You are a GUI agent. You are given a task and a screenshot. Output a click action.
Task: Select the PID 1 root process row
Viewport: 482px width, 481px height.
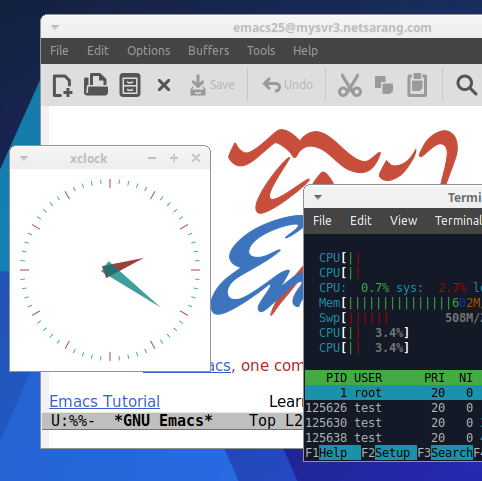tap(393, 393)
